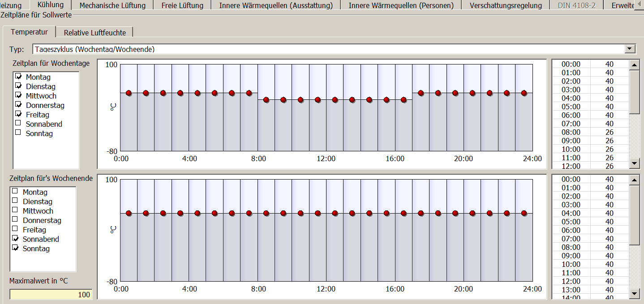Check Dienstag in Wochenende schedule

[15, 201]
